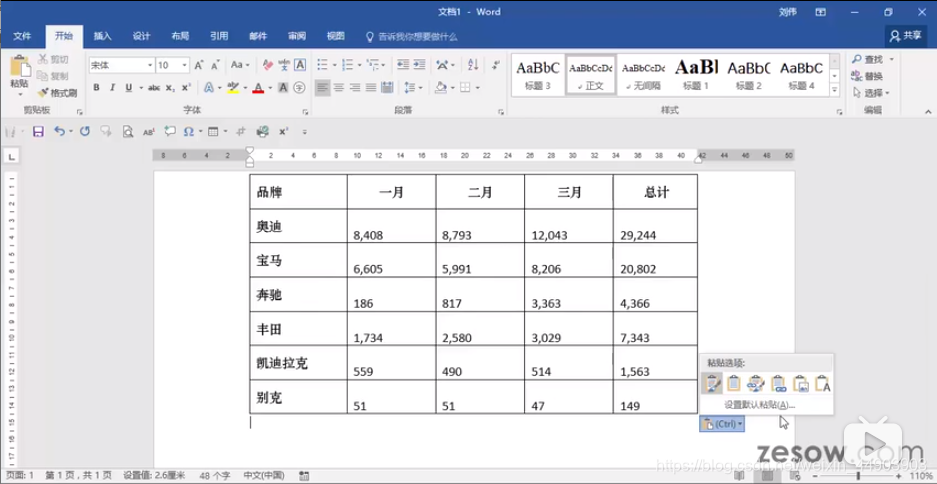Click the Sort A-Z icon
Screen dimensions: 937x484
(x=473, y=65)
